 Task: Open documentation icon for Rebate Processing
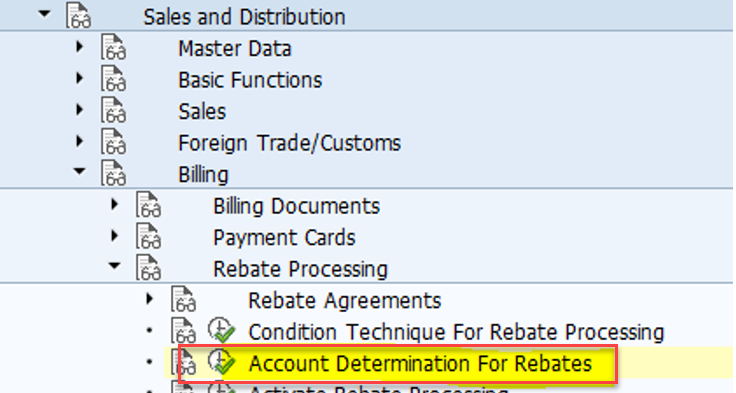click(148, 267)
